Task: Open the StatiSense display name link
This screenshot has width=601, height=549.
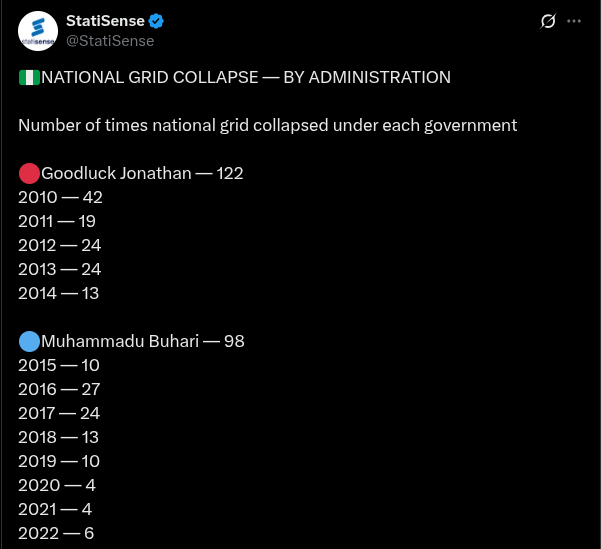Action: (x=105, y=21)
